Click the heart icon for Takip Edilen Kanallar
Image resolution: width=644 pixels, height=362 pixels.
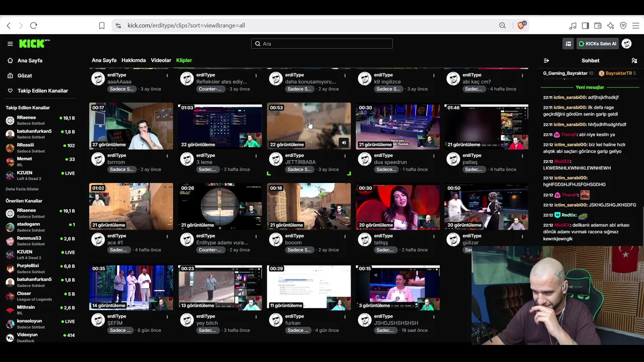point(10,90)
